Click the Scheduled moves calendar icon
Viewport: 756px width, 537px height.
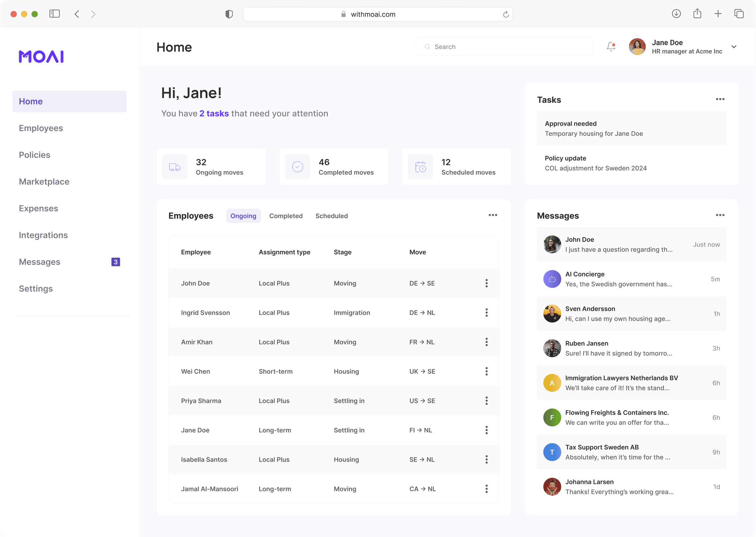[420, 167]
